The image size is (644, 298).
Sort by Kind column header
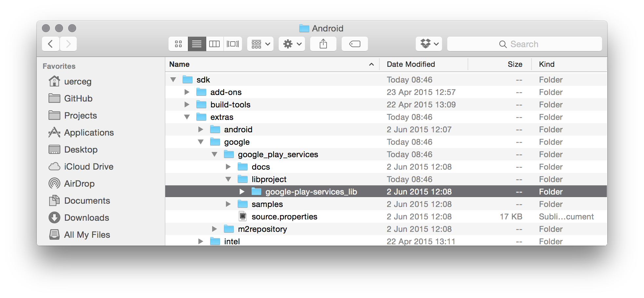pyautogui.click(x=569, y=64)
